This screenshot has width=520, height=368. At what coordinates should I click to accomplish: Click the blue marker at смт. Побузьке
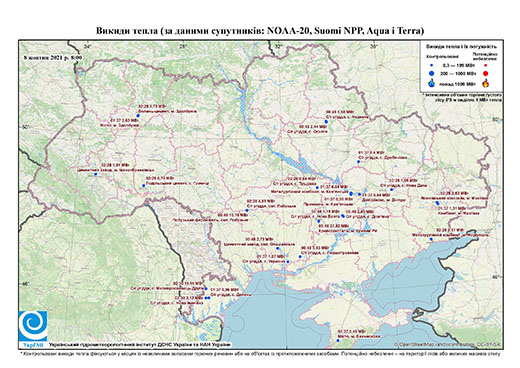[x=247, y=210]
